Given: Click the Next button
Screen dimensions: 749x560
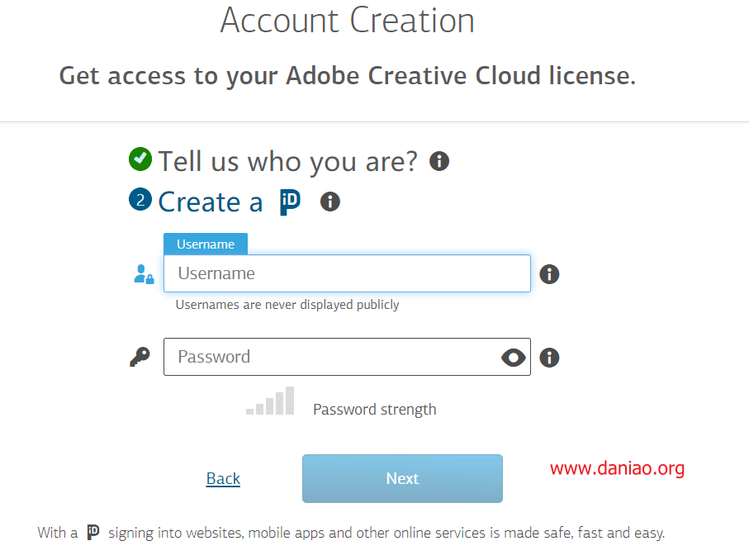Looking at the screenshot, I should pos(402,478).
